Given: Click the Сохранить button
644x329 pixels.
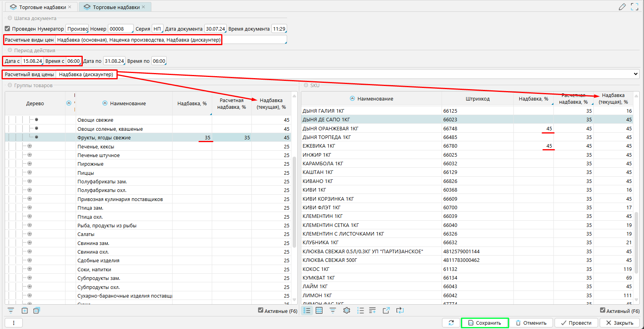Looking at the screenshot, I should pyautogui.click(x=485, y=323).
